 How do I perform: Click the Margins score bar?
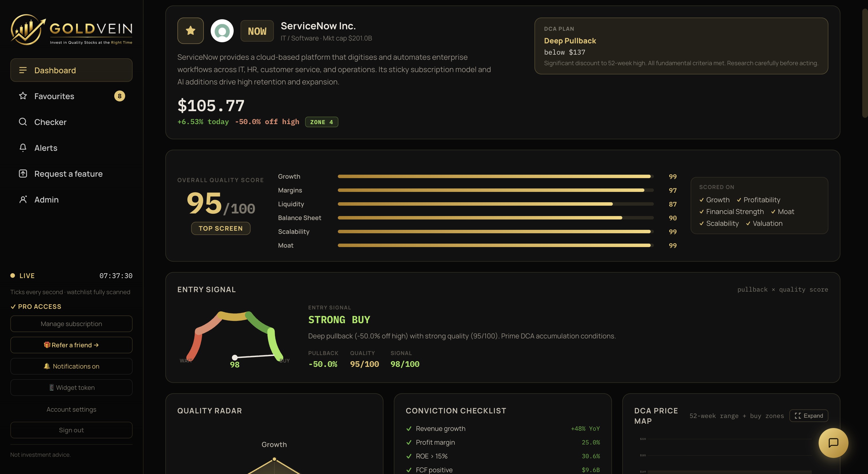click(496, 190)
